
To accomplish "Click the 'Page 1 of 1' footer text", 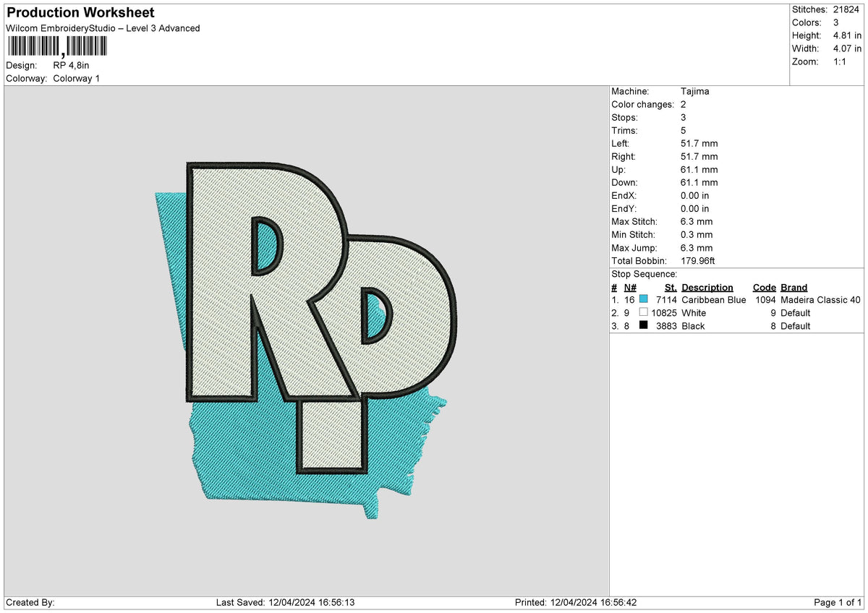I will 838,603.
